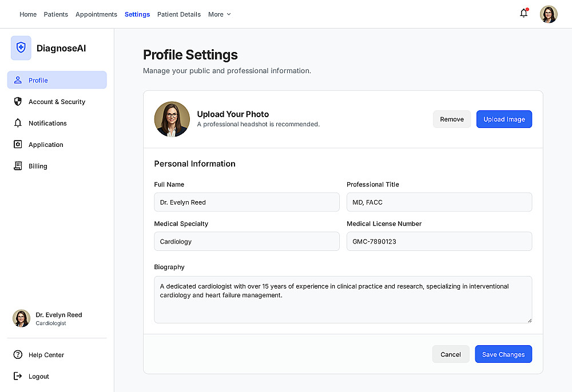This screenshot has width=572, height=392.
Task: Open the user avatar in top bar
Action: tap(549, 14)
